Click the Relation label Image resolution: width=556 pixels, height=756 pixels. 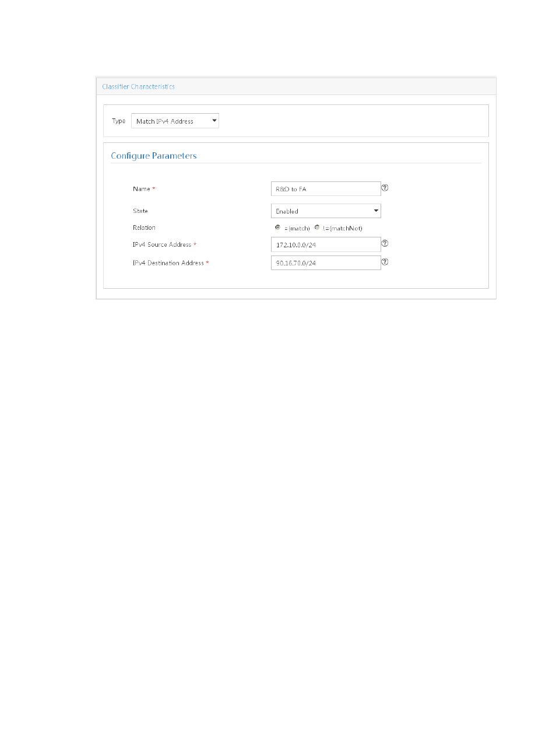pyautogui.click(x=144, y=228)
